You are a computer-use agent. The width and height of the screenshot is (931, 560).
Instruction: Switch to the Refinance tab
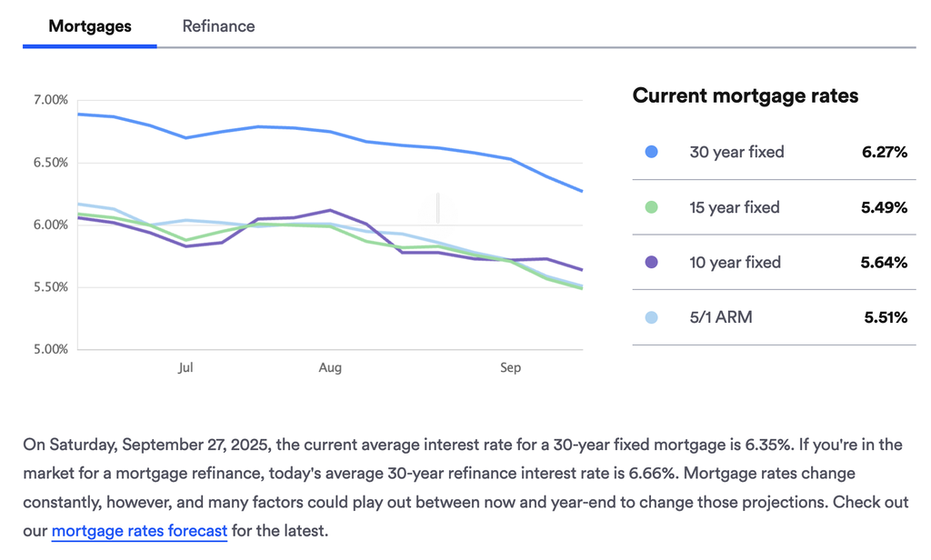[218, 26]
